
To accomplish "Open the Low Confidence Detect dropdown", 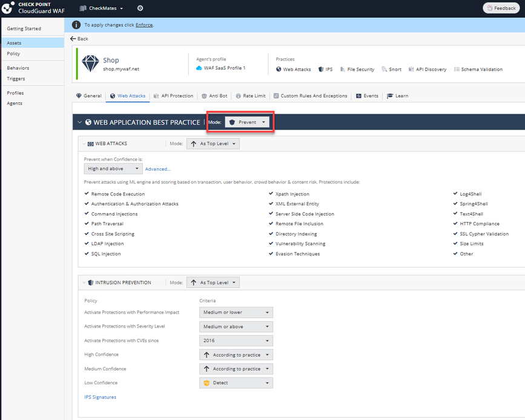I will coord(236,383).
